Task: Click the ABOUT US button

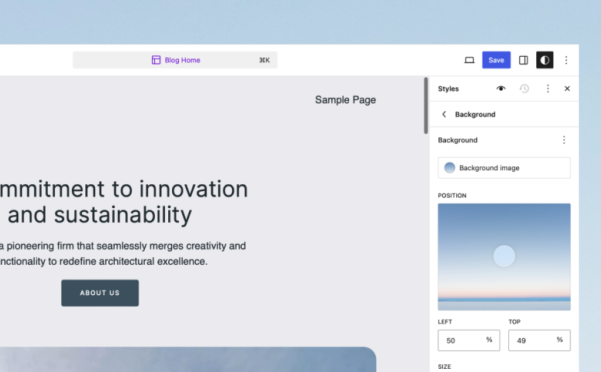Action: click(x=100, y=293)
